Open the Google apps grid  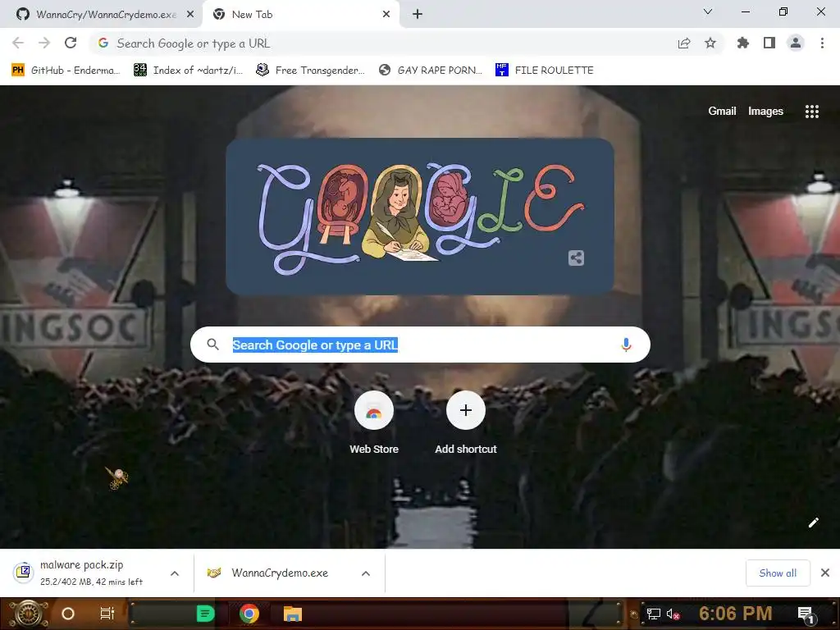pyautogui.click(x=812, y=112)
